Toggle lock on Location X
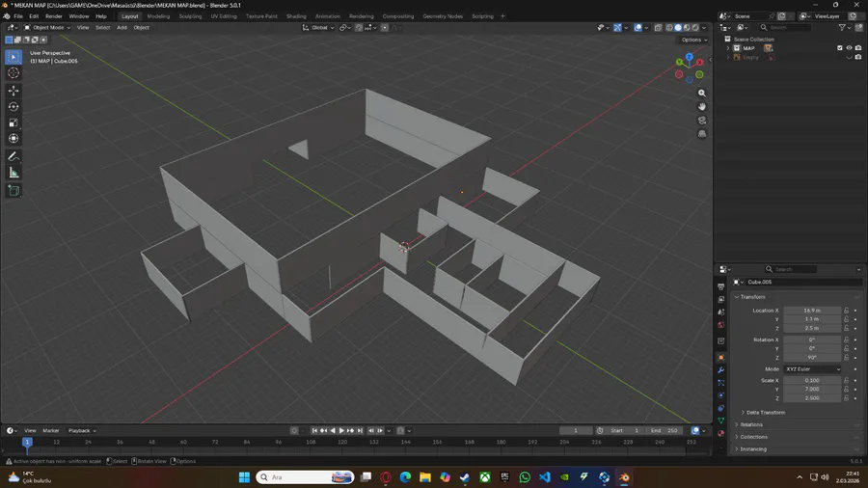The height and width of the screenshot is (488, 868). click(847, 311)
